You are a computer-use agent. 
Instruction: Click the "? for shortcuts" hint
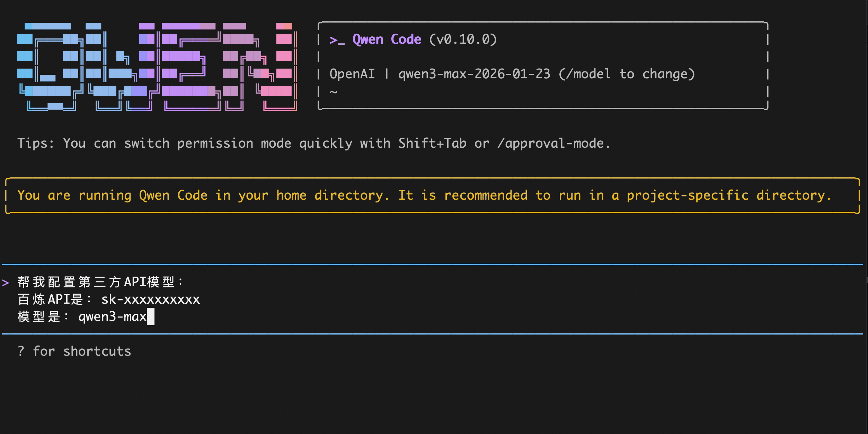[74, 351]
